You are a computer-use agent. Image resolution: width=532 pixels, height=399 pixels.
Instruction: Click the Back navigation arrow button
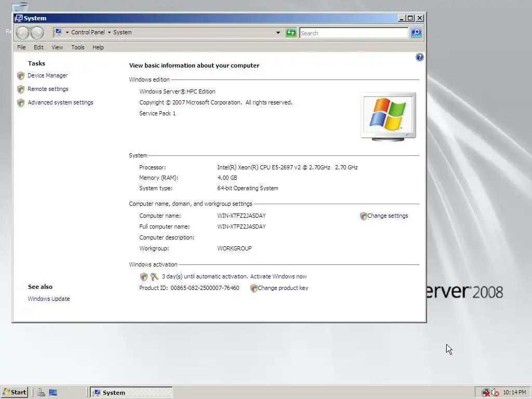pyautogui.click(x=22, y=33)
